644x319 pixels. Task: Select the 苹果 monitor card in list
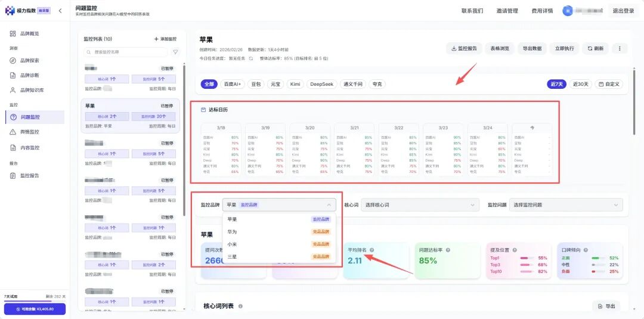click(130, 116)
